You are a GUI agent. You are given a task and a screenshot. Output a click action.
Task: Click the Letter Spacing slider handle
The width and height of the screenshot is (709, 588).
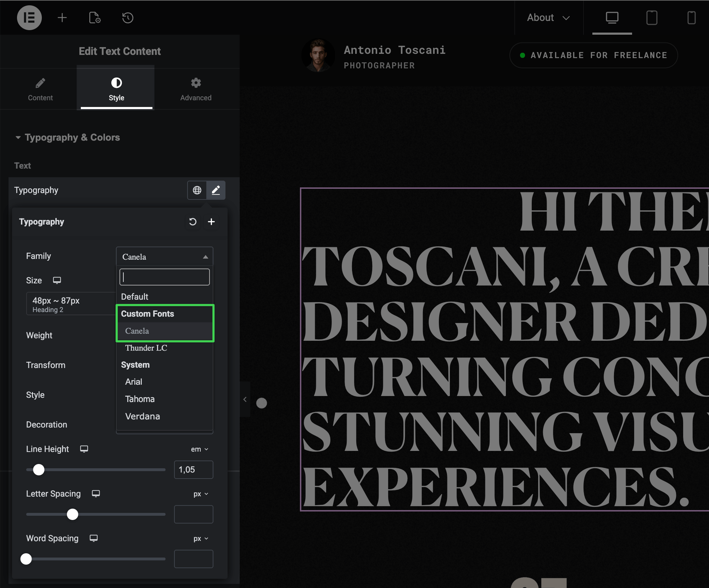coord(73,514)
